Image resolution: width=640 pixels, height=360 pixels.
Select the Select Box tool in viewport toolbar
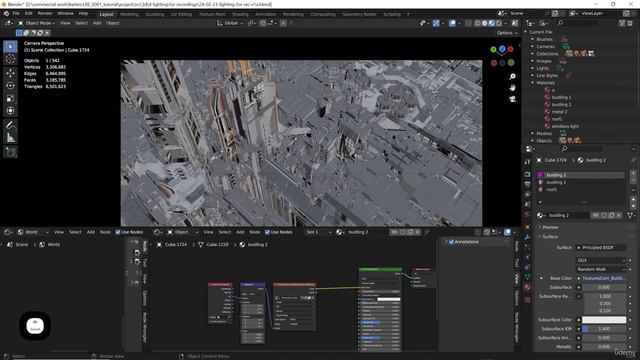tap(11, 47)
